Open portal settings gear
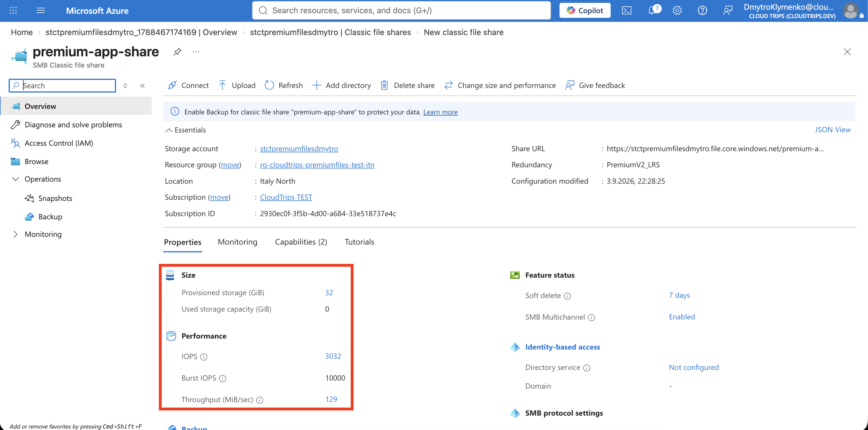The height and width of the screenshot is (430, 868). (677, 10)
